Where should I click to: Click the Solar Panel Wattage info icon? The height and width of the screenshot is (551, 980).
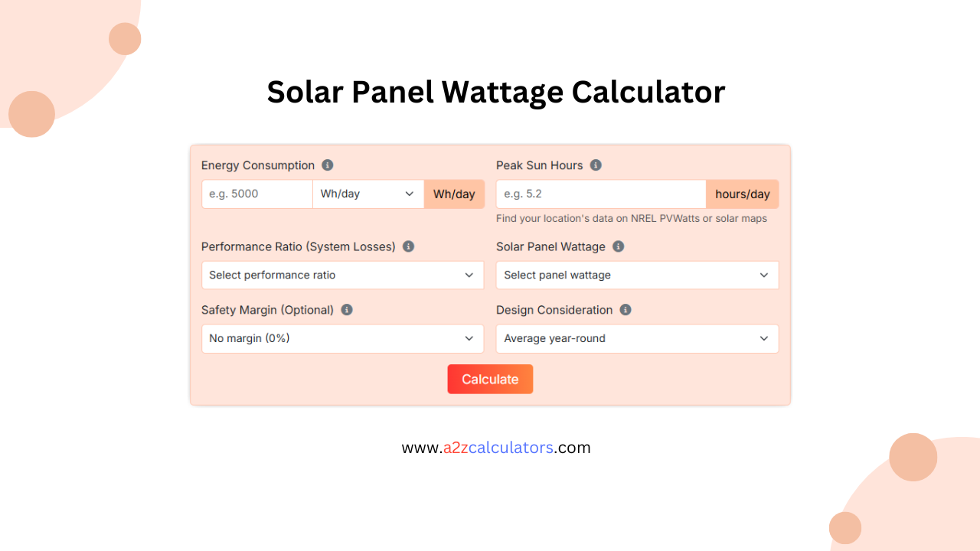tap(620, 246)
